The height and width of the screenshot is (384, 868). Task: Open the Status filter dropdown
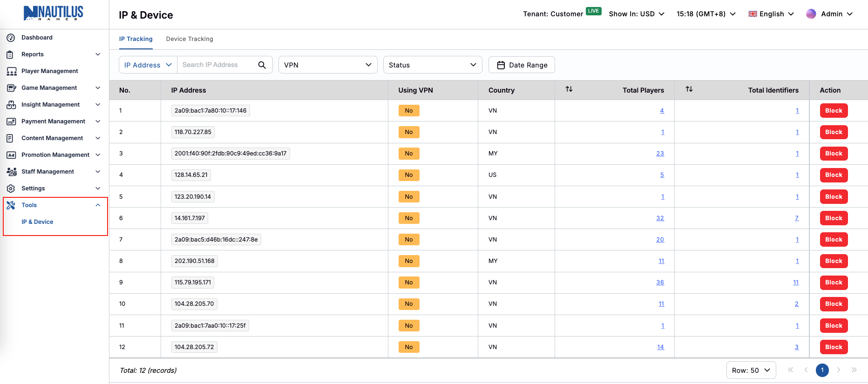click(433, 65)
